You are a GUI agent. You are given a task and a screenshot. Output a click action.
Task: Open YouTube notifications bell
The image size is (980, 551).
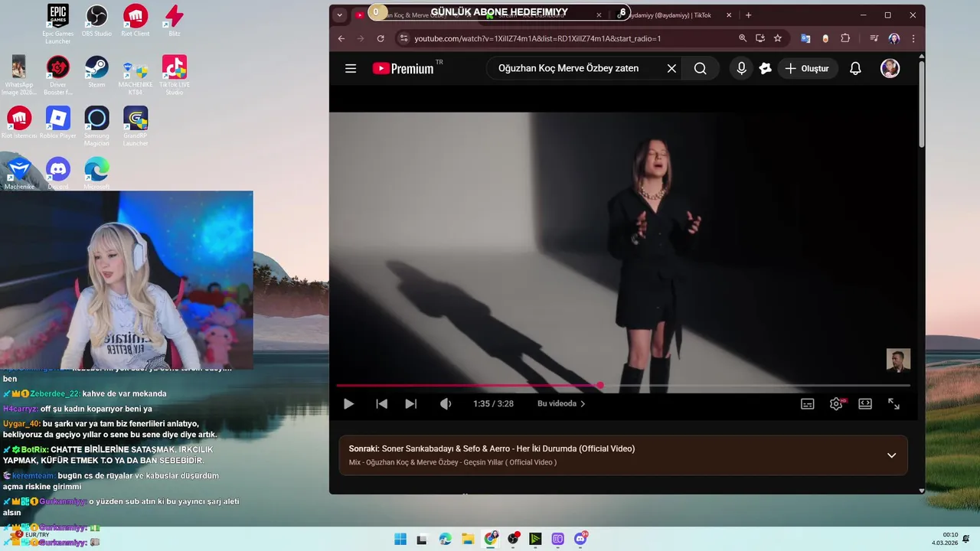[x=855, y=68]
